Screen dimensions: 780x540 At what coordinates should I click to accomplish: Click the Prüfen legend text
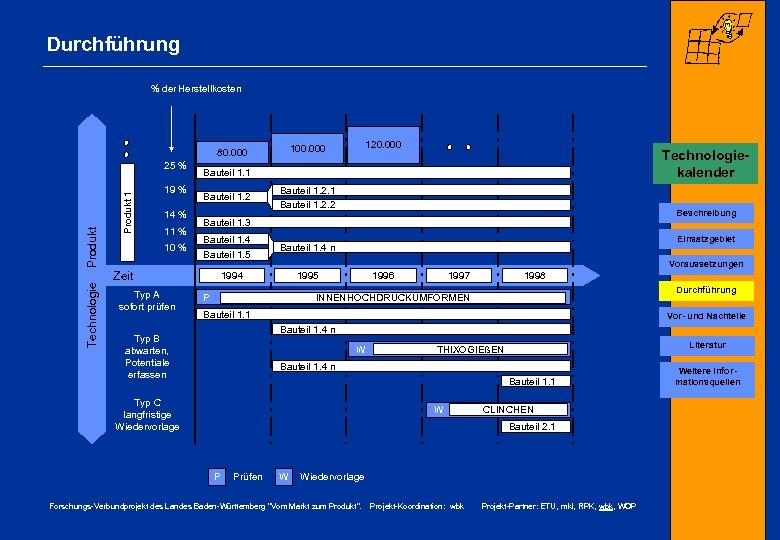point(248,476)
